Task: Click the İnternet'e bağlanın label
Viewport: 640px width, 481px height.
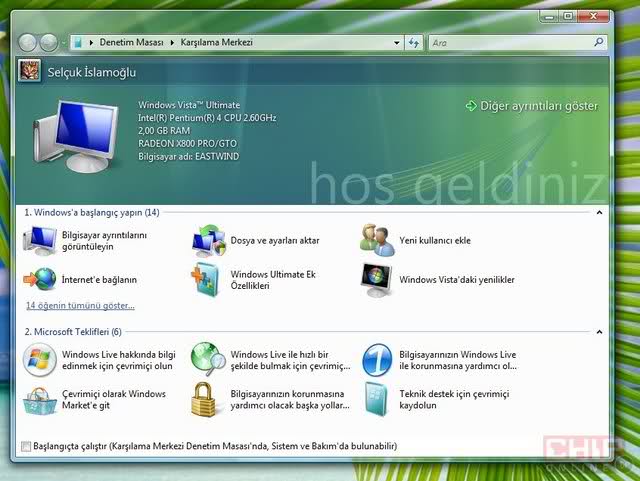Action: 99,280
